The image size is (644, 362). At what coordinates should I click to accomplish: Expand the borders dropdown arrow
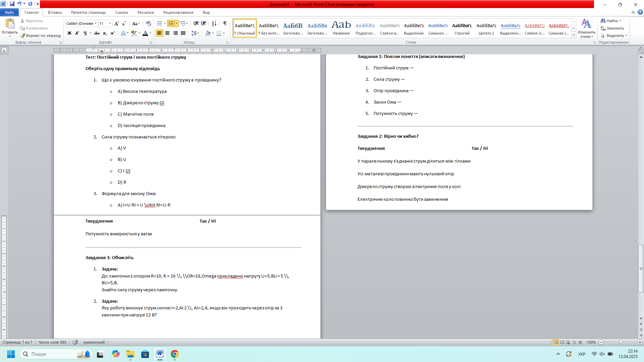coord(224,33)
